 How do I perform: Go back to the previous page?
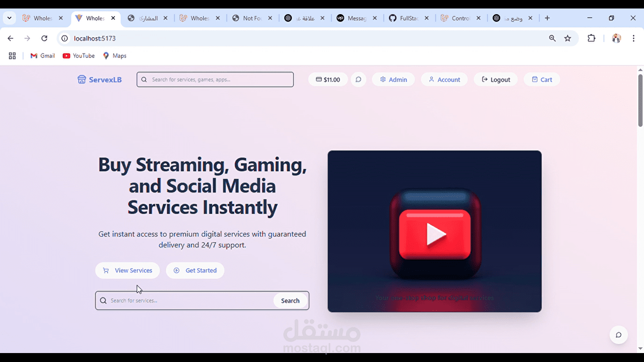10,38
